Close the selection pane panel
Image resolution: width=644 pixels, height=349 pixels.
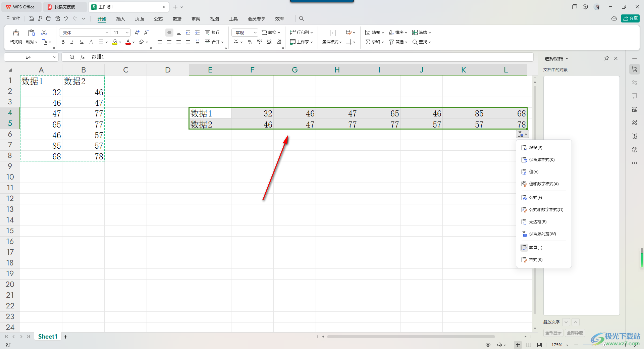click(616, 58)
